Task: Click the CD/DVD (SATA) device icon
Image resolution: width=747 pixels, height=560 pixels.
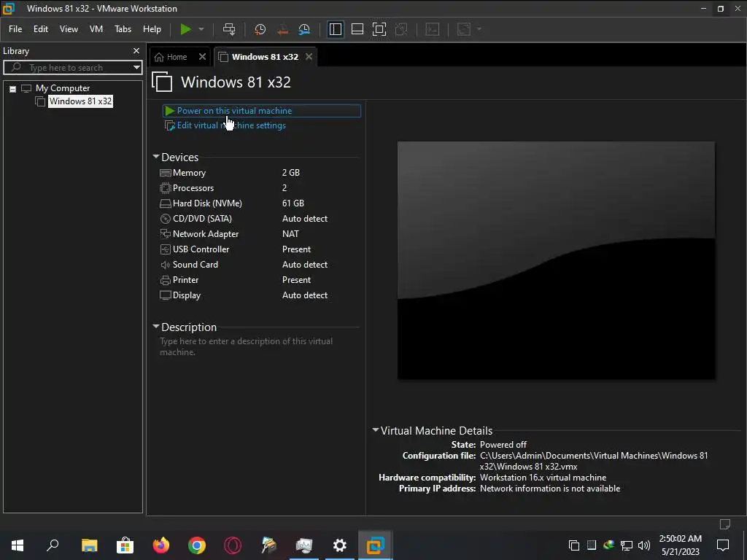Action: pyautogui.click(x=166, y=219)
